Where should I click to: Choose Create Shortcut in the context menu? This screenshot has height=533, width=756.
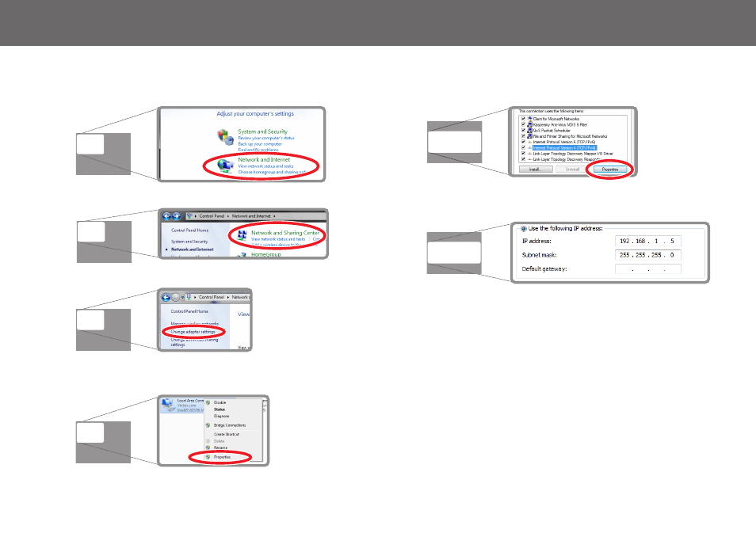(227, 434)
